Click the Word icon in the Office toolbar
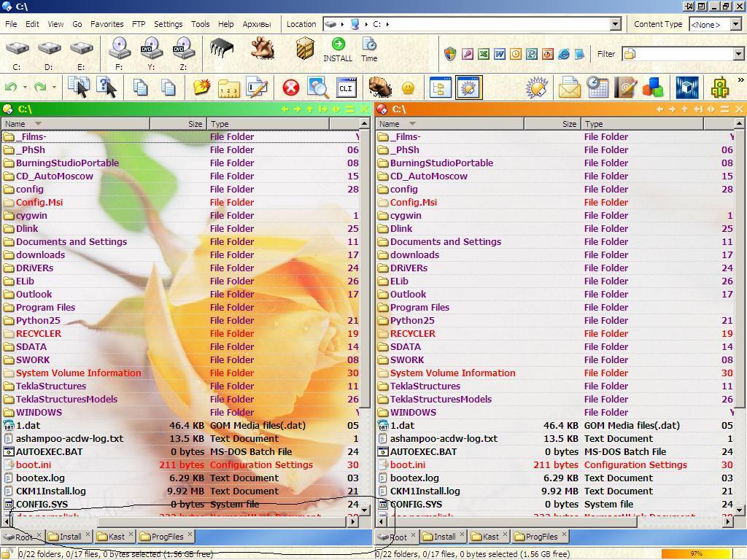The width and height of the screenshot is (747, 560). (499, 54)
